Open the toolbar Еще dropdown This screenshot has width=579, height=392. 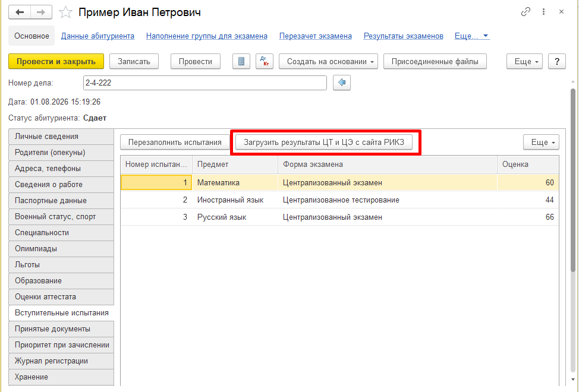[525, 62]
